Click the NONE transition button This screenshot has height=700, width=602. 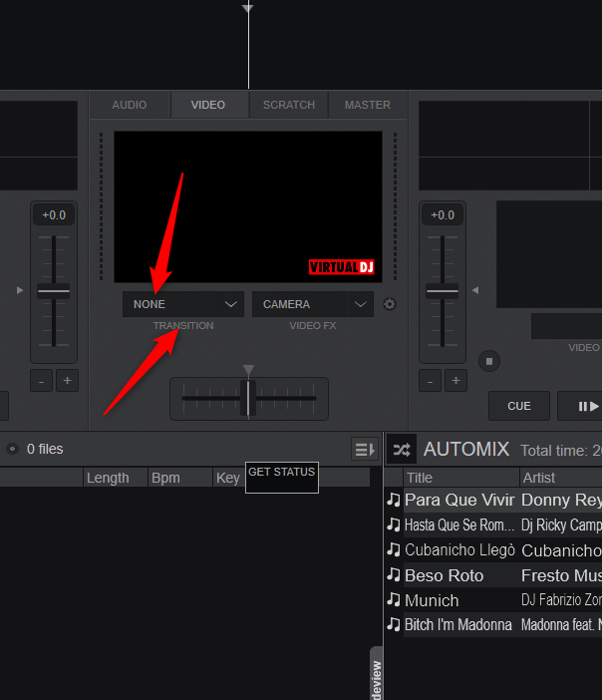(170, 304)
